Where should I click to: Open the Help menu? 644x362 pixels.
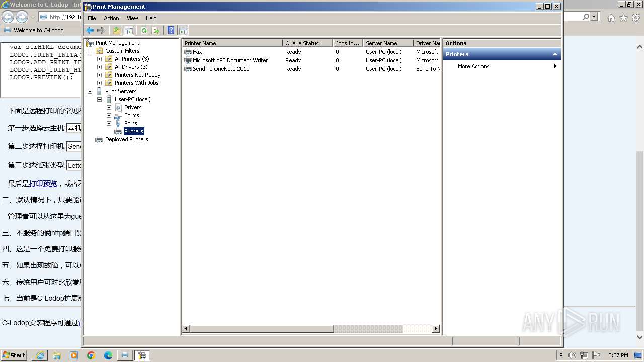[151, 18]
